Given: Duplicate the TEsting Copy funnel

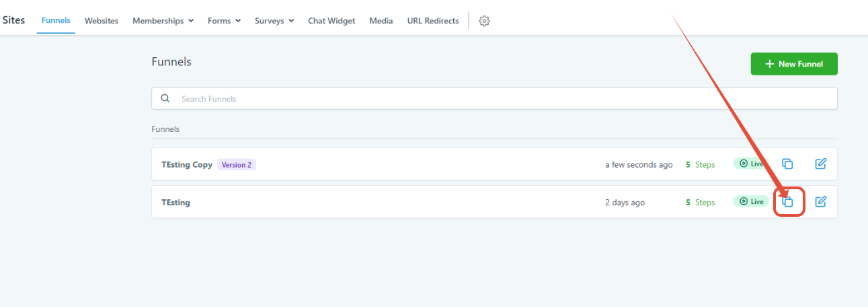Looking at the screenshot, I should pos(788,164).
